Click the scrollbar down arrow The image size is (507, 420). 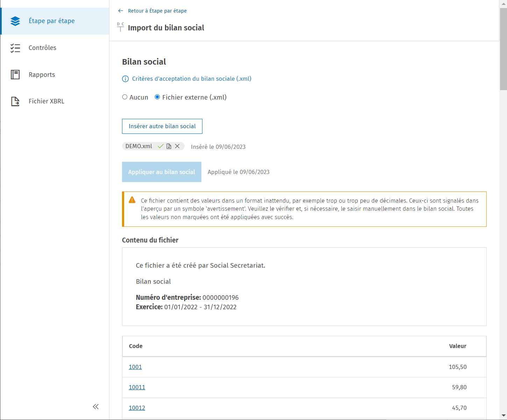tap(503, 416)
